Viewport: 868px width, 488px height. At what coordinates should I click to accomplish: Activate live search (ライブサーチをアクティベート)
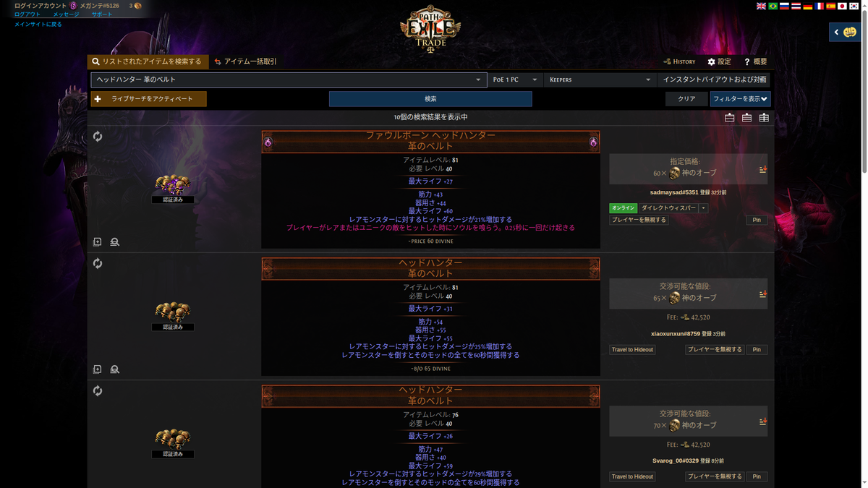pyautogui.click(x=148, y=99)
